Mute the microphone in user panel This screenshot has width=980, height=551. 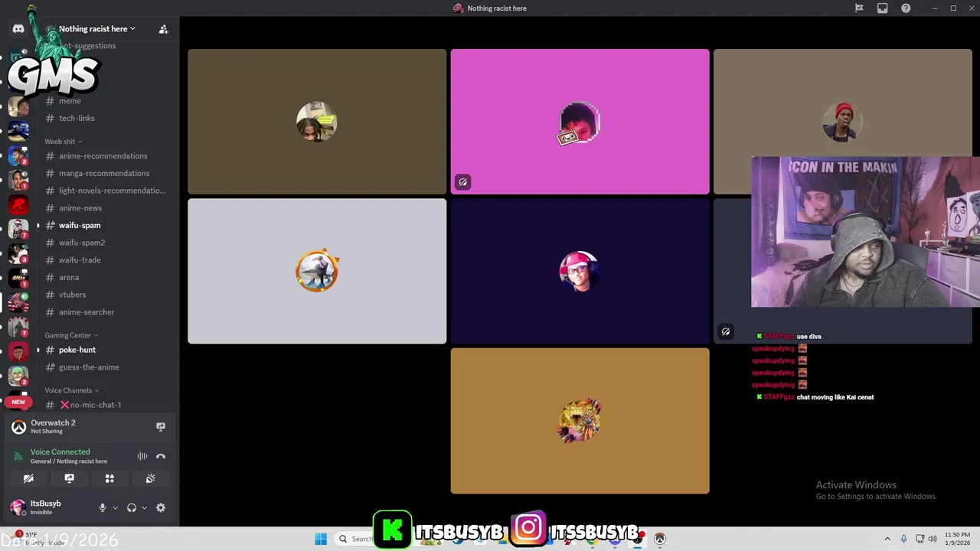tap(102, 507)
